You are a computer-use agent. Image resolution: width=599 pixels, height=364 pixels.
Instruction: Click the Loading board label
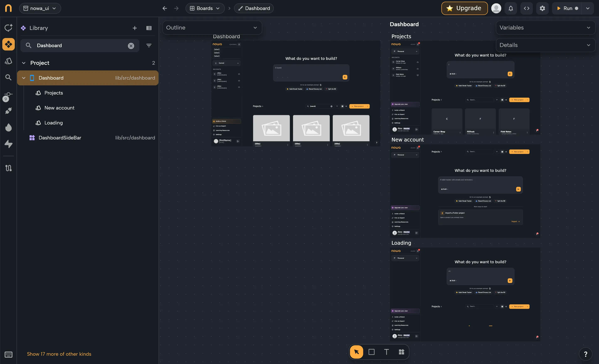click(401, 243)
